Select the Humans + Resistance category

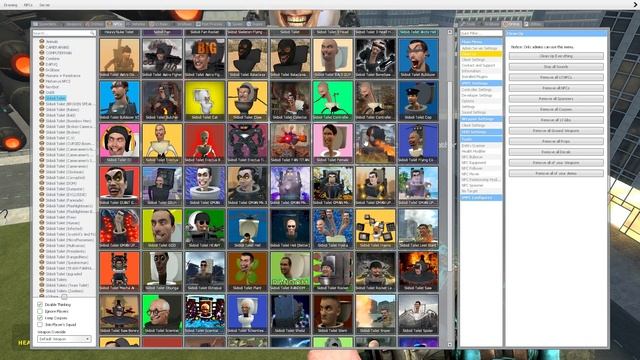[x=63, y=76]
